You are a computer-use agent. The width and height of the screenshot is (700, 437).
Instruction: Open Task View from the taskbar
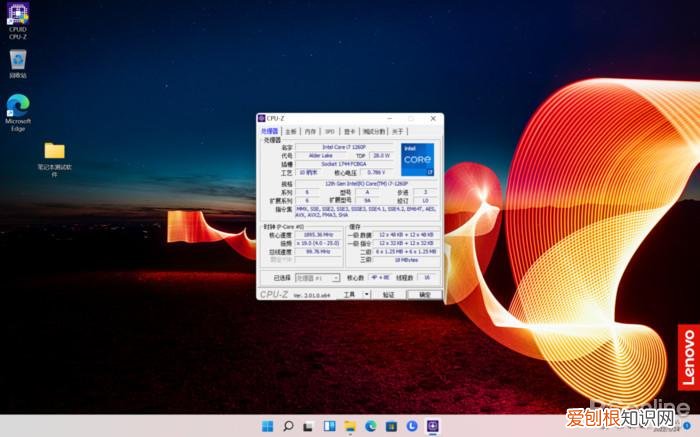(x=308, y=427)
